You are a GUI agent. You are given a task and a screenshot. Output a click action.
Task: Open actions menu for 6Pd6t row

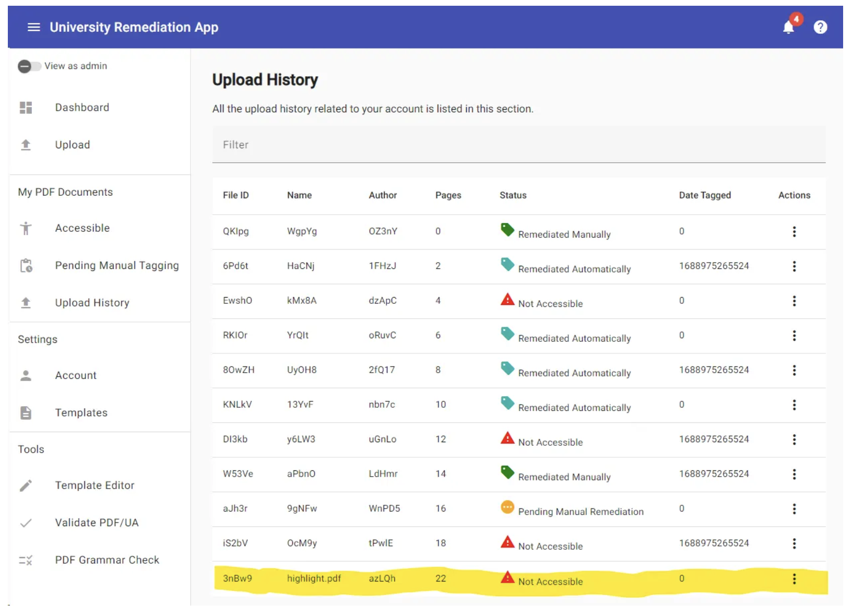point(794,266)
